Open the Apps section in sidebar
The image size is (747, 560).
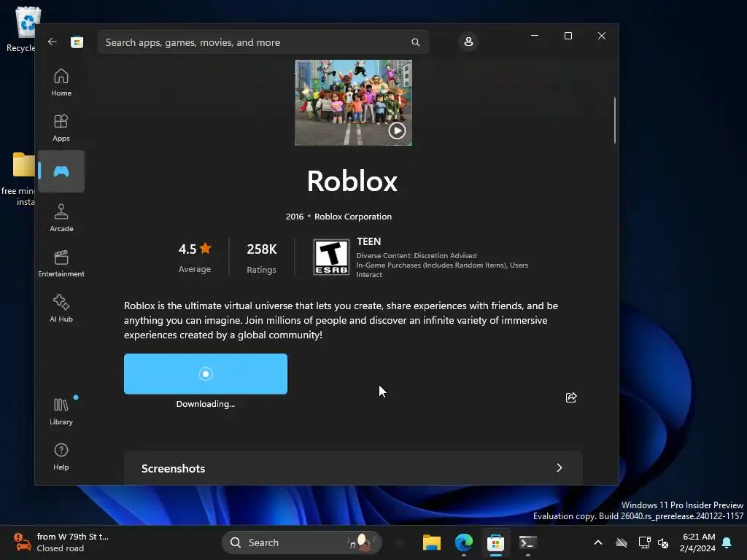tap(61, 128)
